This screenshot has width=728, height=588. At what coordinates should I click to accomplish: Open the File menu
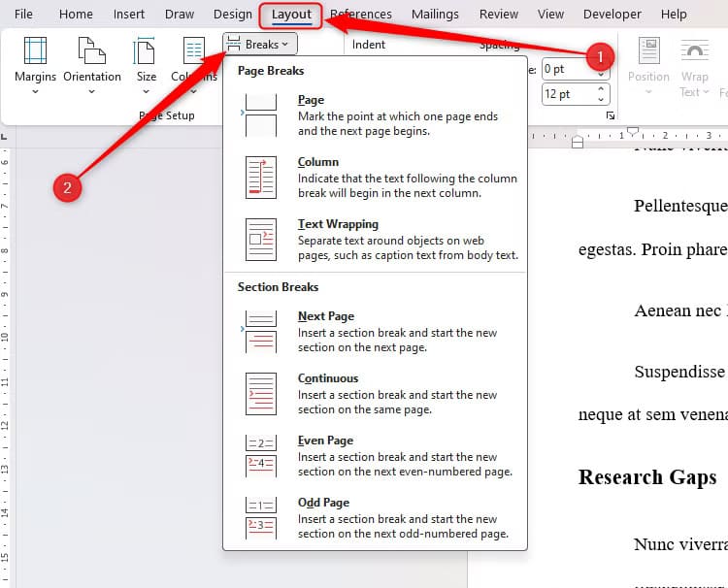pyautogui.click(x=23, y=15)
